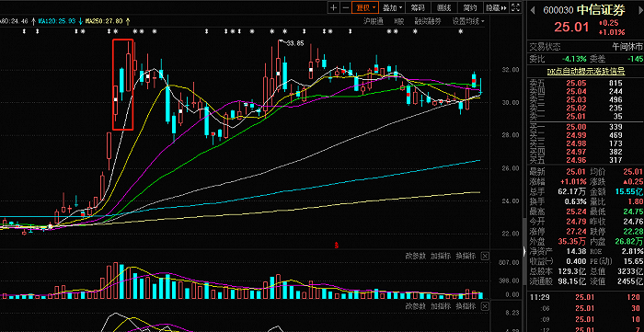Toggle 画线 drawing tools
644x332 pixels.
444,7
